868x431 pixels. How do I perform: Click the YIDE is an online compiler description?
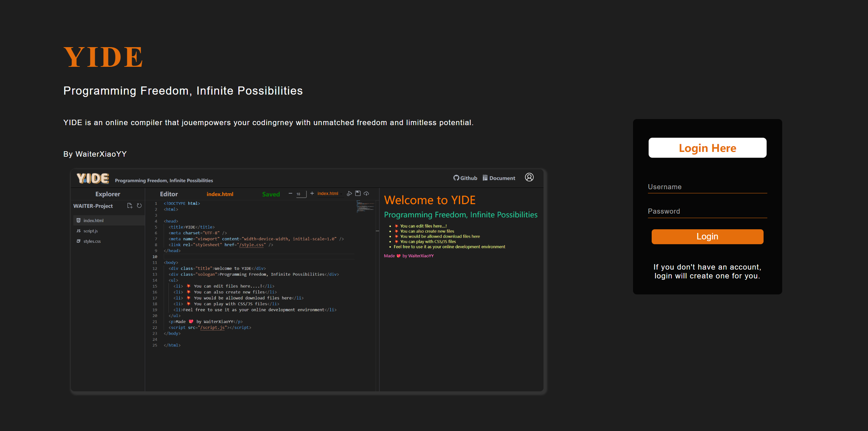coord(268,122)
